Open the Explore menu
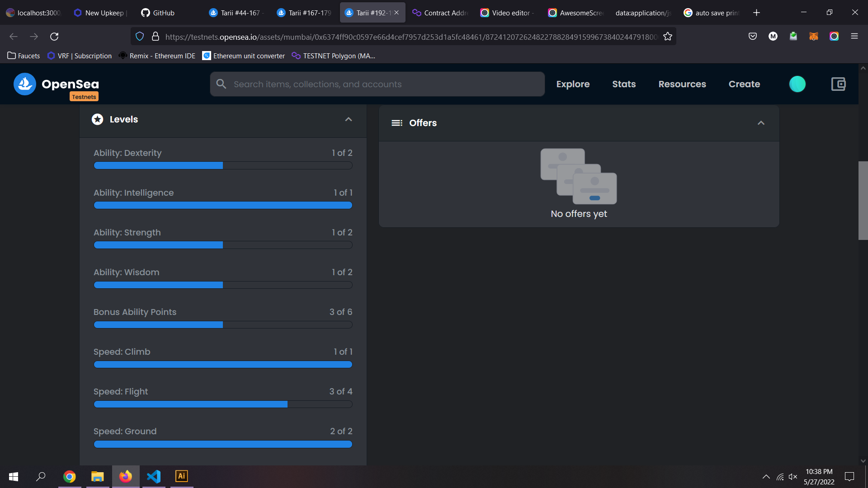This screenshot has width=868, height=488. 573,84
